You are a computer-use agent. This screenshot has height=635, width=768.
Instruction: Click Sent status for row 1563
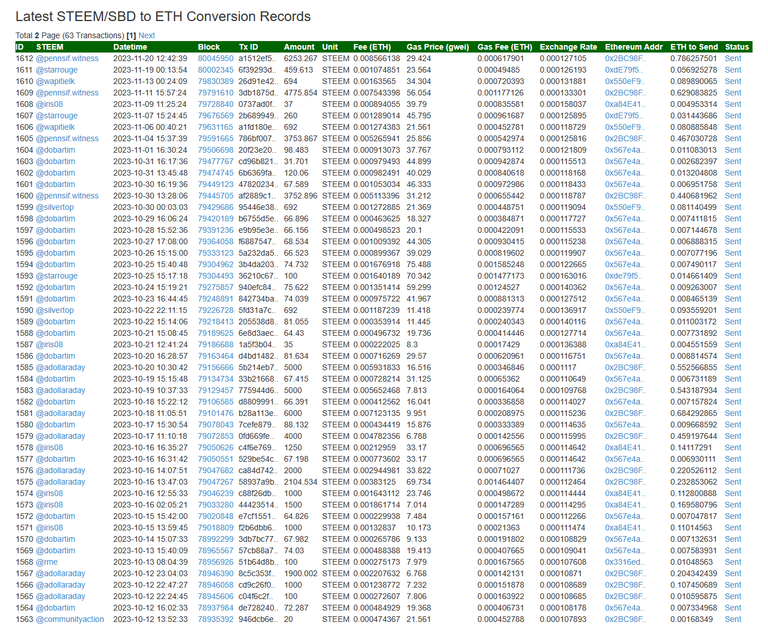pyautogui.click(x=733, y=619)
